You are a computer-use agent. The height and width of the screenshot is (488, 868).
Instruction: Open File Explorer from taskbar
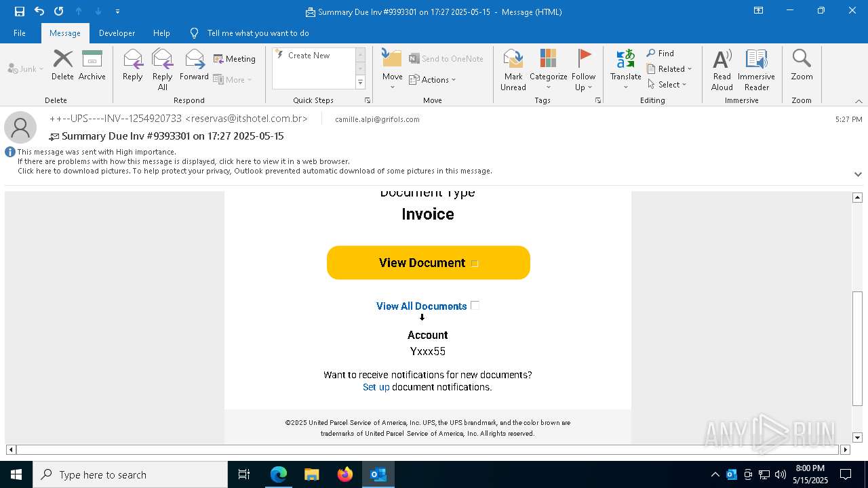click(x=312, y=474)
